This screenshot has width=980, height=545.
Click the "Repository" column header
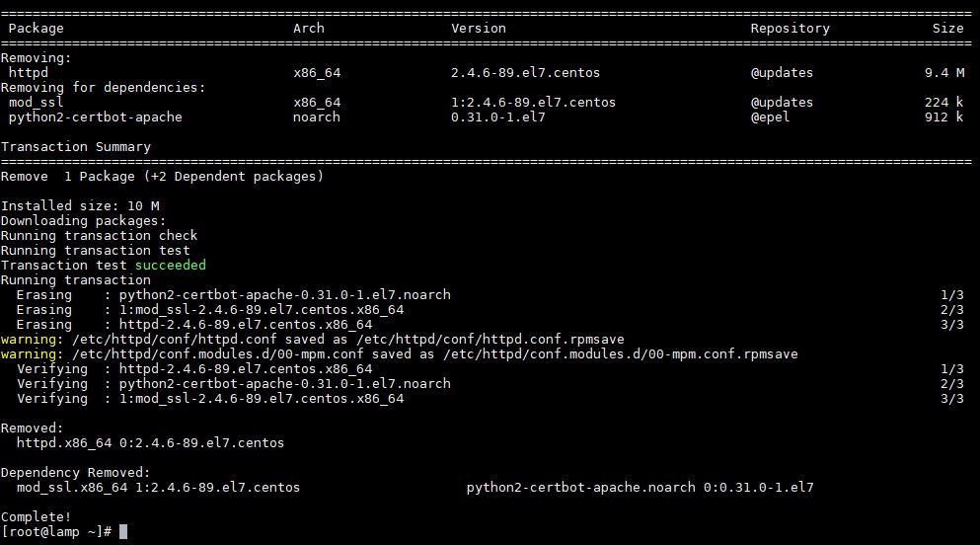click(x=790, y=28)
